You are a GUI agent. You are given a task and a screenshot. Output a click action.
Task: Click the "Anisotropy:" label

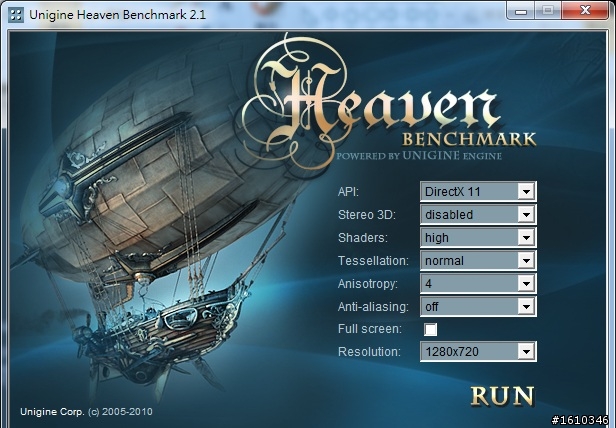(x=368, y=284)
